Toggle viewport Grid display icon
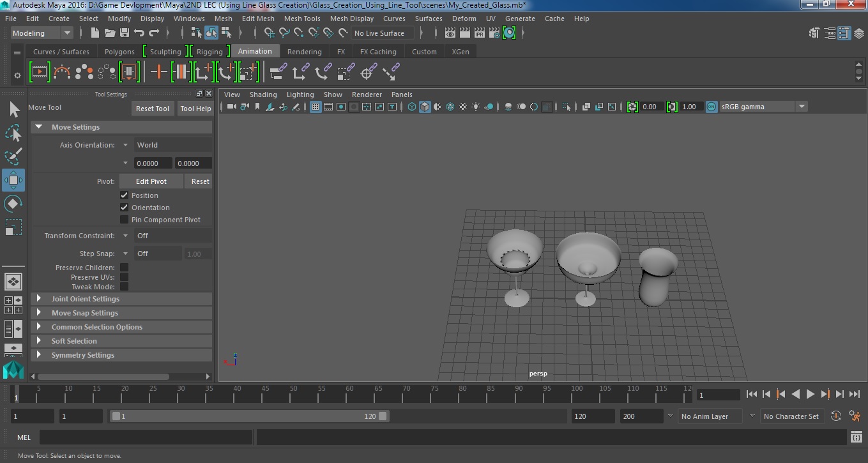This screenshot has width=868, height=463. [x=316, y=107]
